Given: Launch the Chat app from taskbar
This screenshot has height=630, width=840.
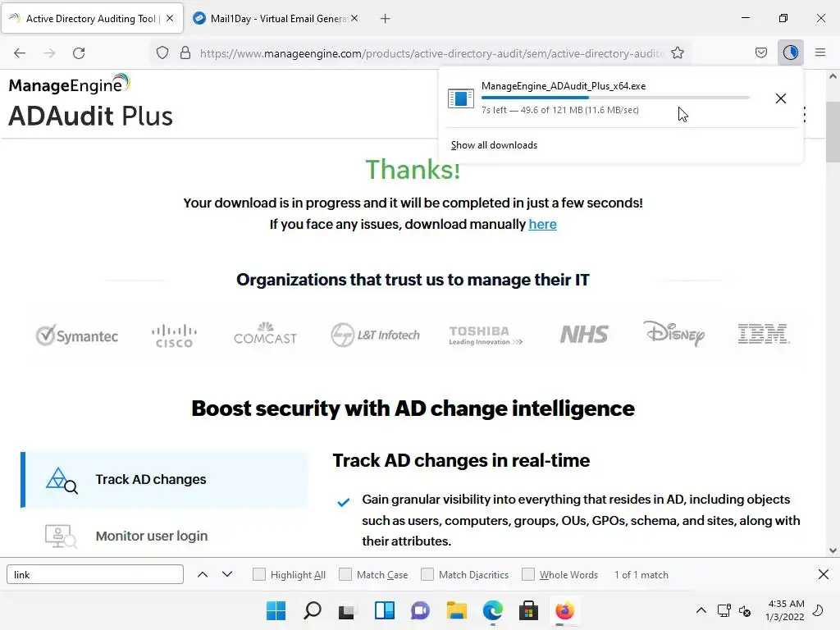Looking at the screenshot, I should pos(421,610).
